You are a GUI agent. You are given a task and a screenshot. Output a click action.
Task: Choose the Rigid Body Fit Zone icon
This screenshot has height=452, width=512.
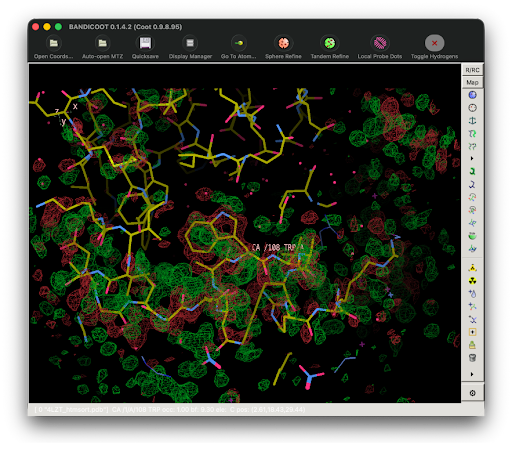click(472, 133)
